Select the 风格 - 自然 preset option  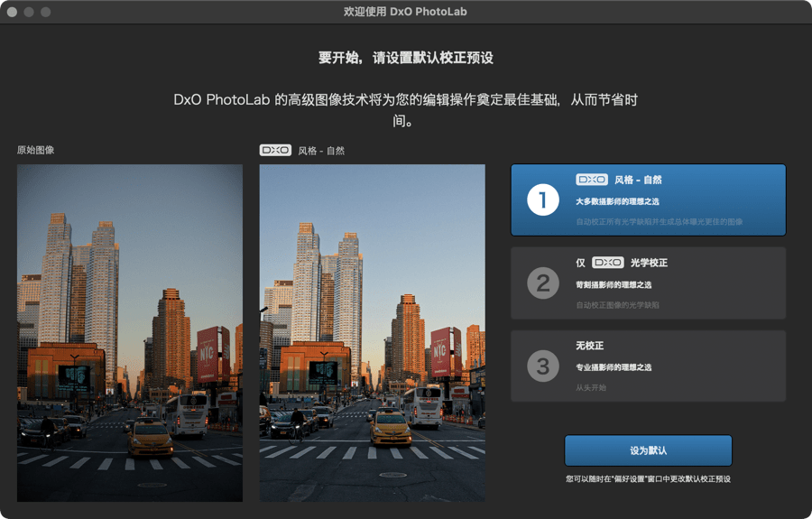pyautogui.click(x=649, y=200)
